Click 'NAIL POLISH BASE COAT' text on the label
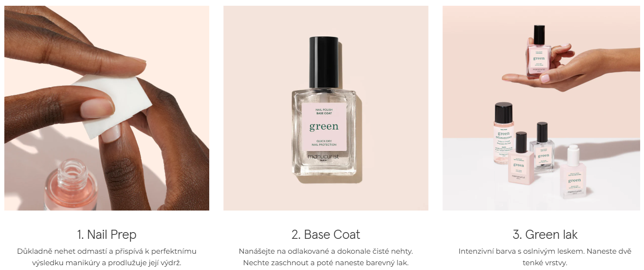Viewport: 644px width, 270px height. point(324,112)
